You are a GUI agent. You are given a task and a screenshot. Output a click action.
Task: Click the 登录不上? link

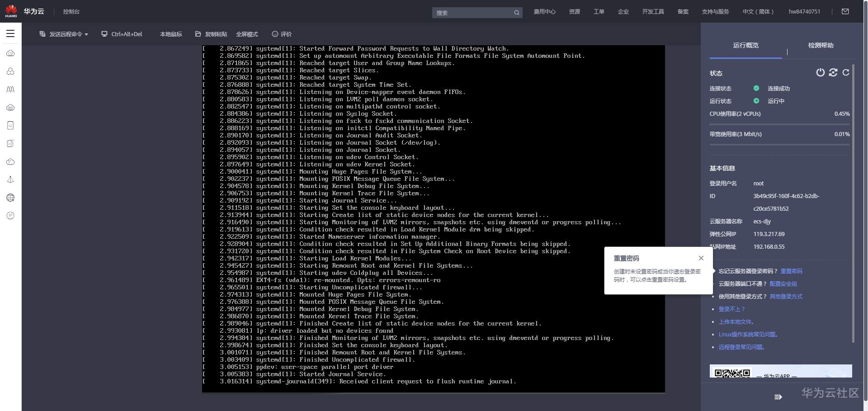click(x=731, y=309)
